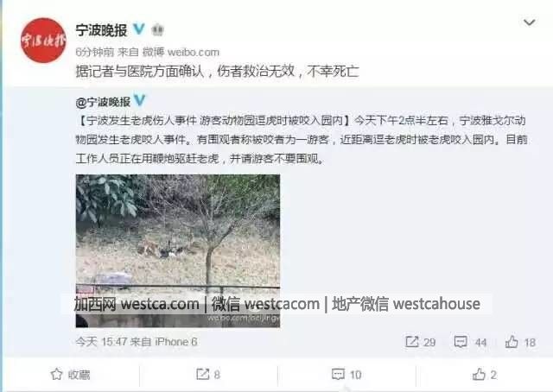Viewport: 553px width, 392px height.
Task: Toggle thumbs-up like with count 2
Action: click(x=484, y=375)
